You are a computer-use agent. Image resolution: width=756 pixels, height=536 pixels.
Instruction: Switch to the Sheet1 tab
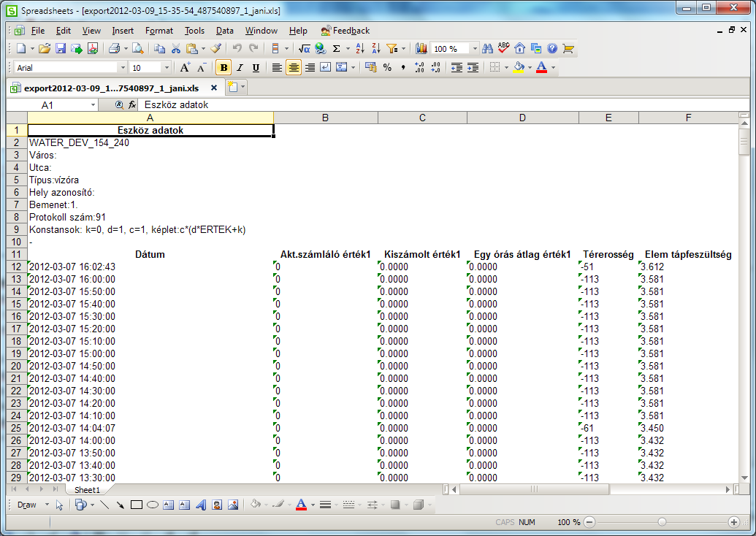coord(87,490)
